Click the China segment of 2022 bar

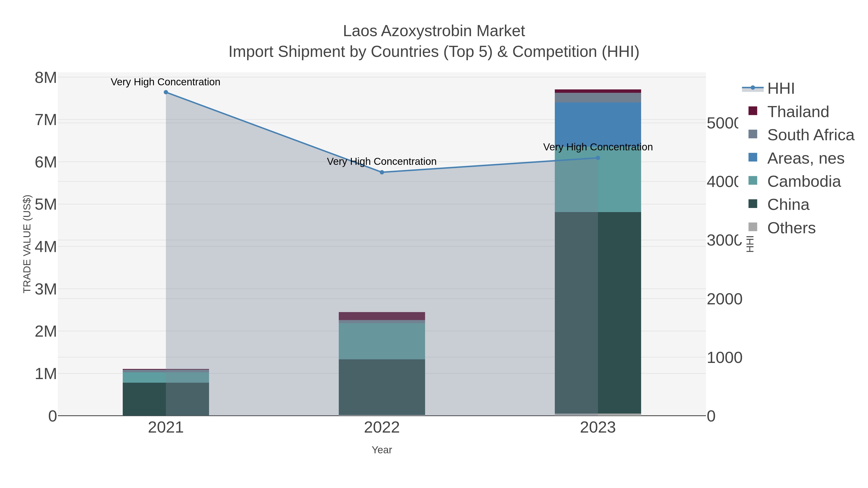click(382, 387)
